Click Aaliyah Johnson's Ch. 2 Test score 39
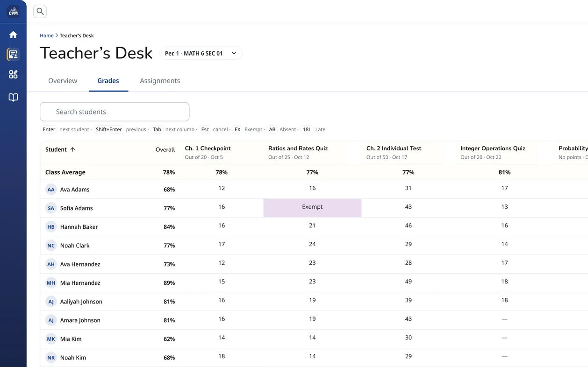 tap(409, 300)
